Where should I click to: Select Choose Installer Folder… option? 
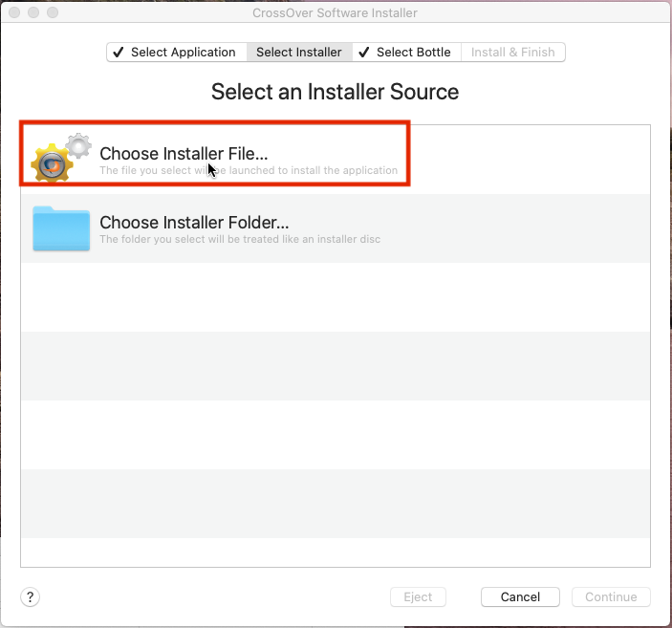(336, 228)
